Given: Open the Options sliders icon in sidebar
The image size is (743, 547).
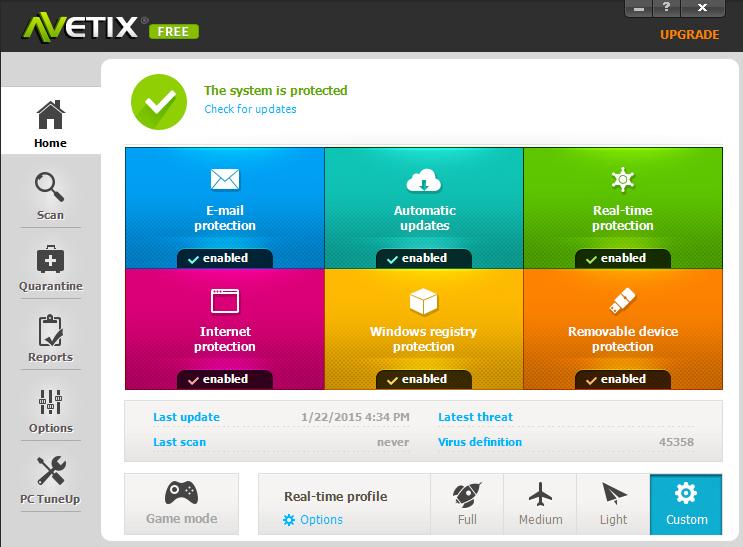Looking at the screenshot, I should point(50,401).
